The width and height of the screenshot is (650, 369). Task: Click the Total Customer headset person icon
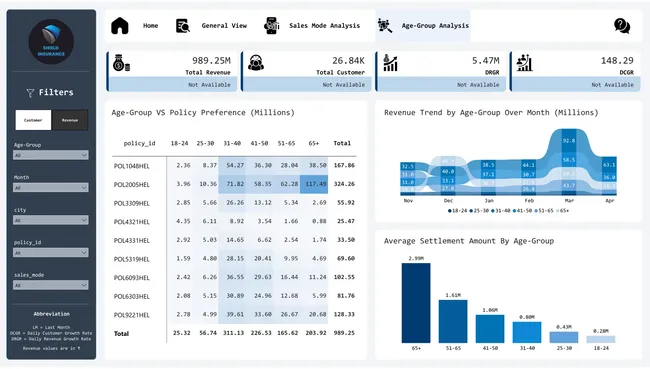[256, 63]
